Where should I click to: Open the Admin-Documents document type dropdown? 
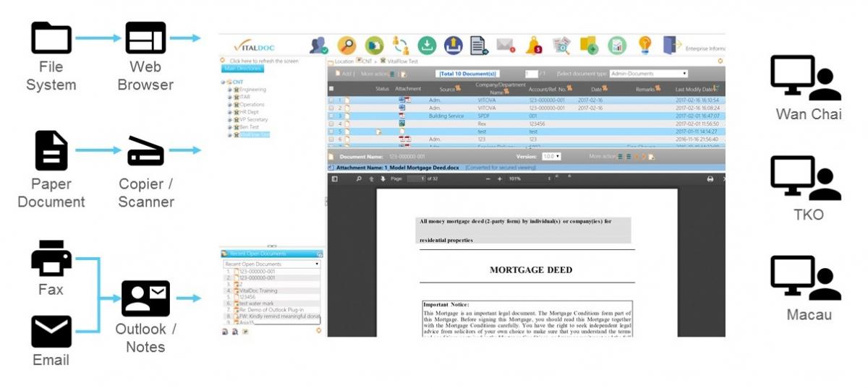(649, 74)
